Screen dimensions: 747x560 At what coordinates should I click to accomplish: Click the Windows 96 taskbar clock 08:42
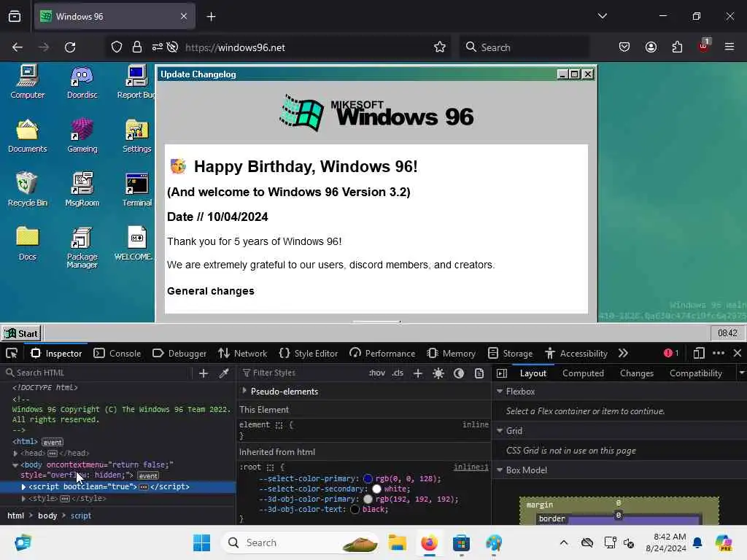(x=727, y=332)
